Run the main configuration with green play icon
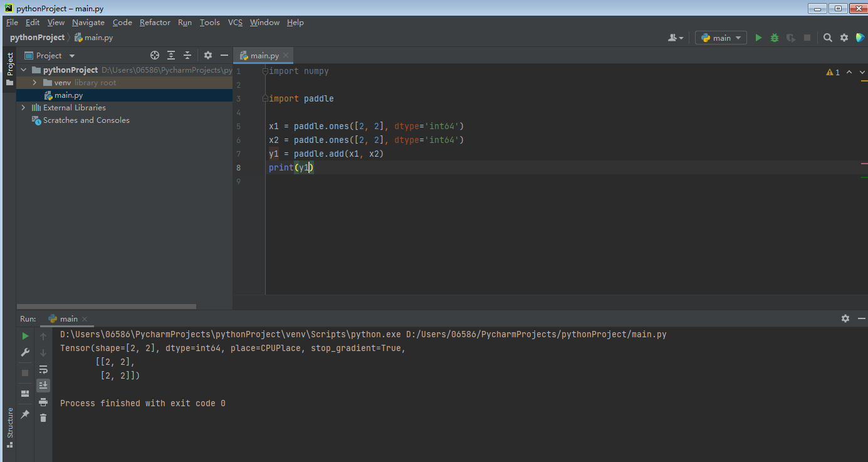 point(758,37)
